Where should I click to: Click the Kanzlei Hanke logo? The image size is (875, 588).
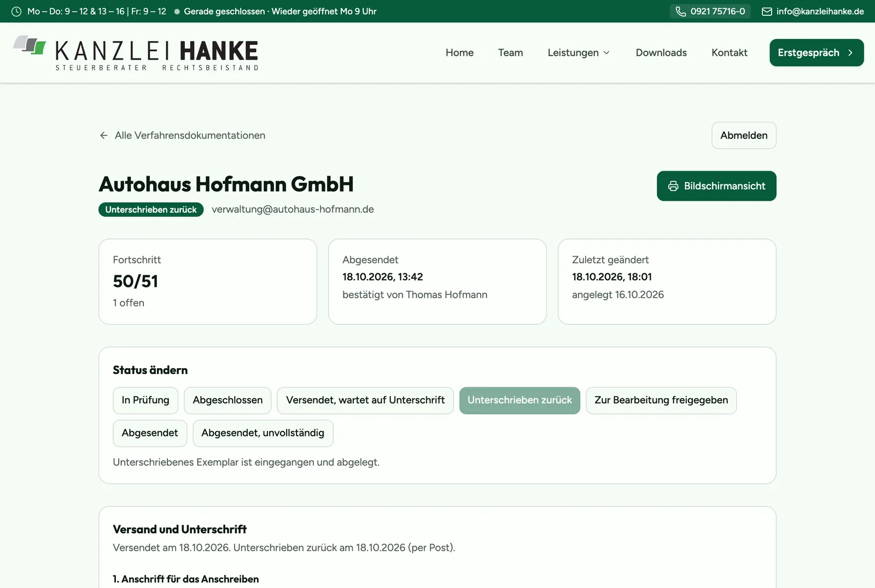coord(136,53)
